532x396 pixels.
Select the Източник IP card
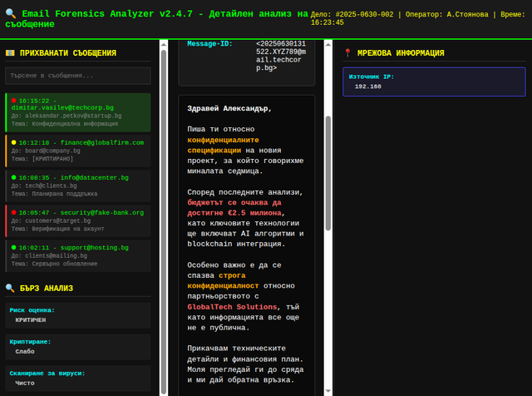coord(434,82)
